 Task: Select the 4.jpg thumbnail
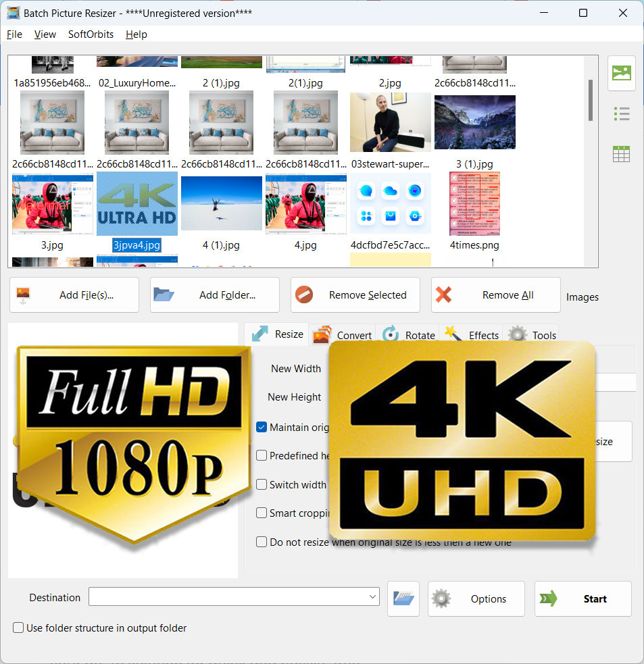coord(306,204)
